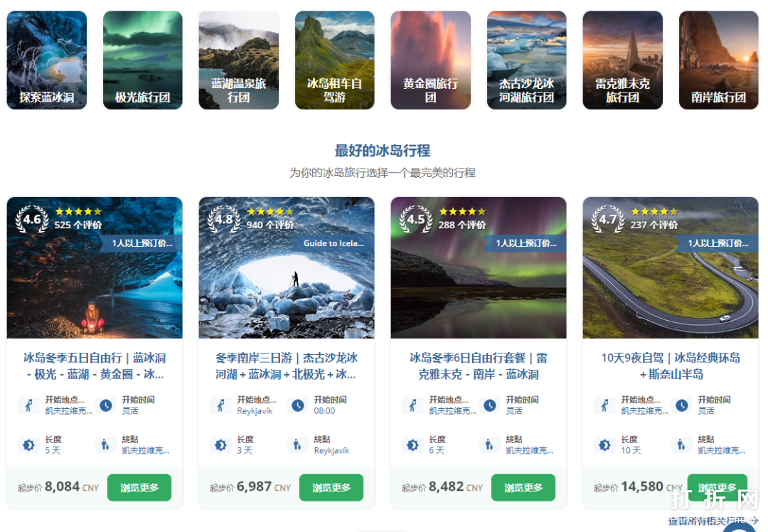Click the clock icon beside 08:00 start time
Screen dimensions: 768x532
tap(298, 405)
